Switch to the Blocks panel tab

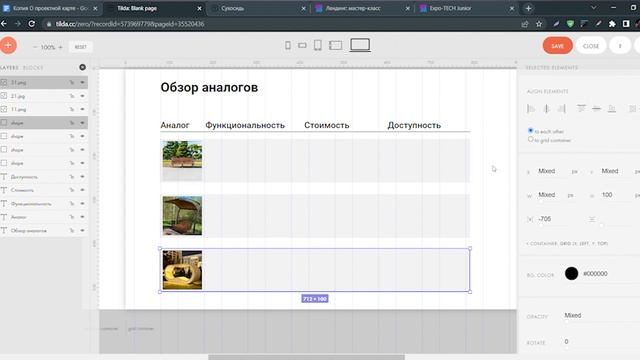click(33, 67)
